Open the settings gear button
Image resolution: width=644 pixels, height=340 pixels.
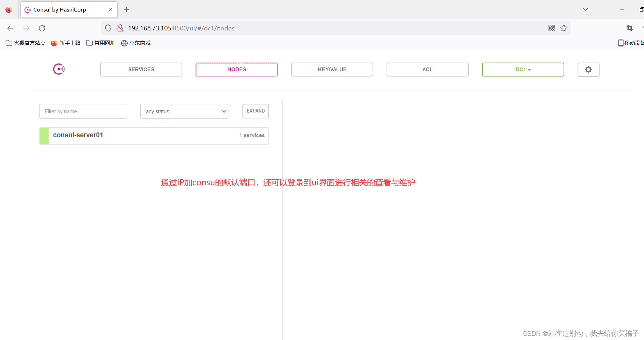tap(588, 70)
